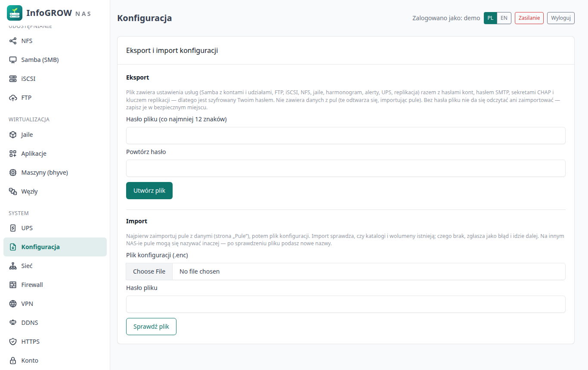Screen dimensions: 588x370
Task: Click the UPS battery icon
Action: pos(13,228)
